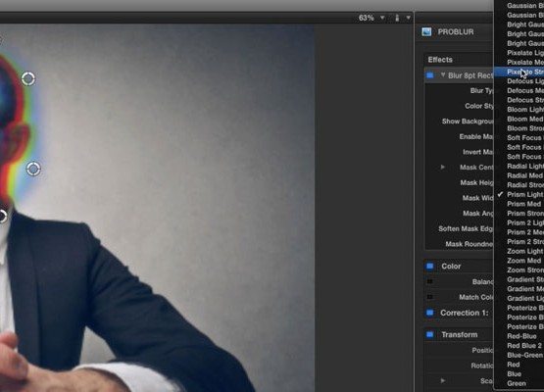Click the checked Prism Light option
This screenshot has height=392, width=544.
524,195
